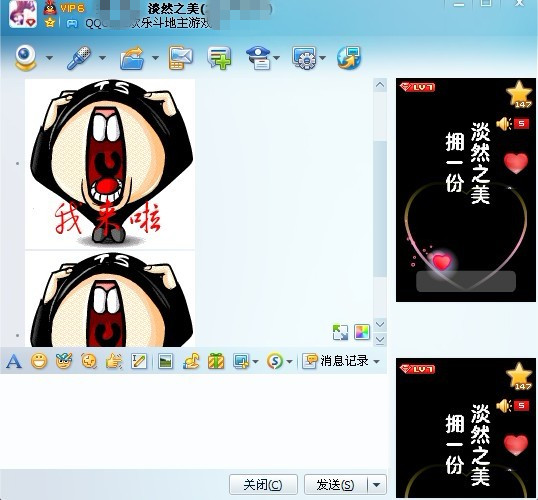This screenshot has width=538, height=500.
Task: Open music sharing note icon
Action: 191,361
